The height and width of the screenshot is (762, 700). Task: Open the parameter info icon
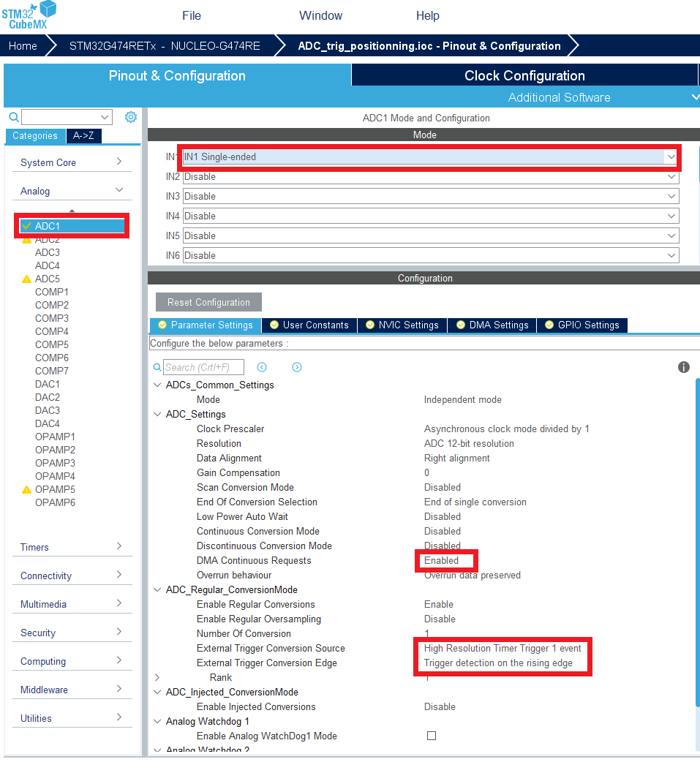[x=683, y=367]
